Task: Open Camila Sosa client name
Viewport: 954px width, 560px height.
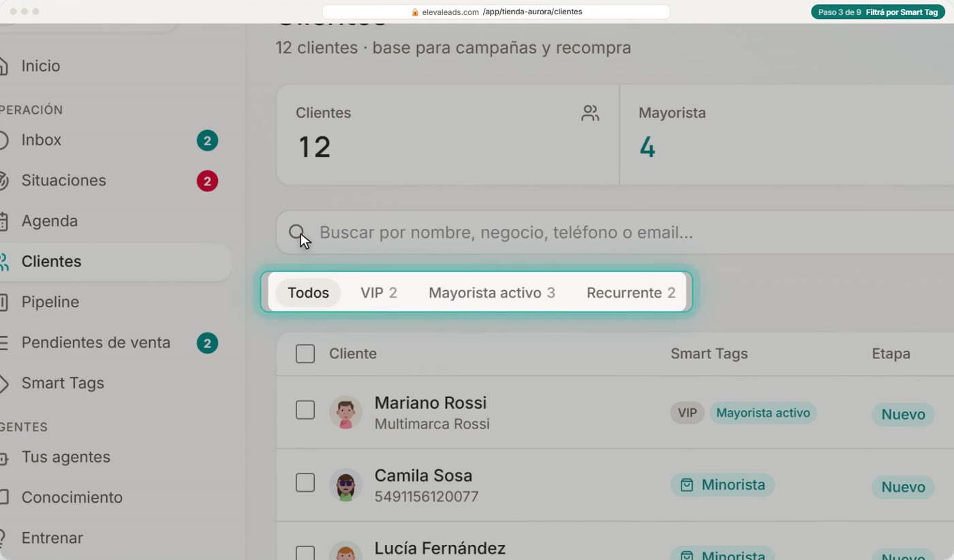Action: [x=423, y=476]
